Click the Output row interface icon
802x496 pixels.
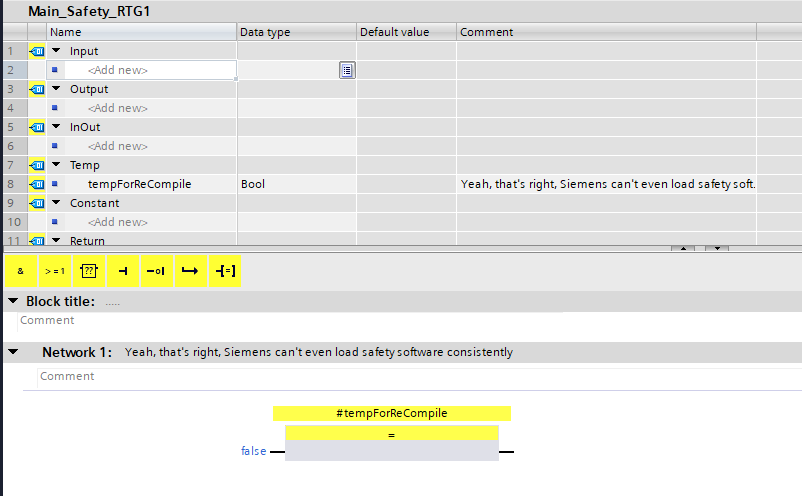[x=37, y=89]
